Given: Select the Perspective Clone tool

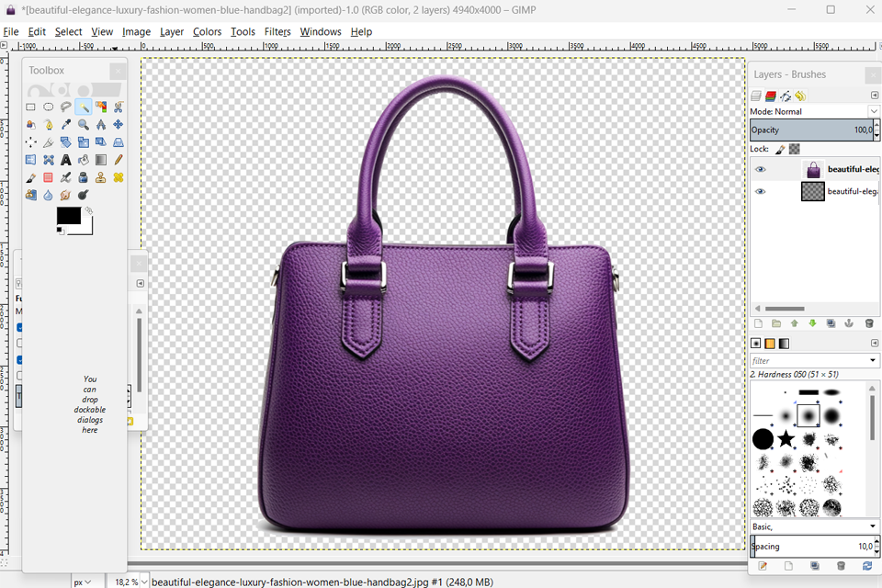Looking at the screenshot, I should (x=31, y=196).
